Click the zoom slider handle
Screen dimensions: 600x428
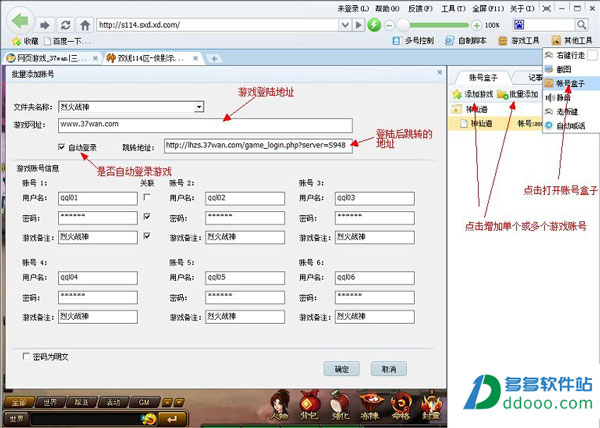point(403,26)
